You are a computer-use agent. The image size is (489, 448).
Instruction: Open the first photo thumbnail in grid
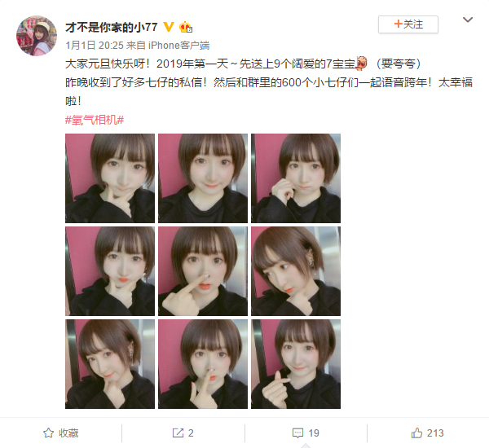[110, 178]
